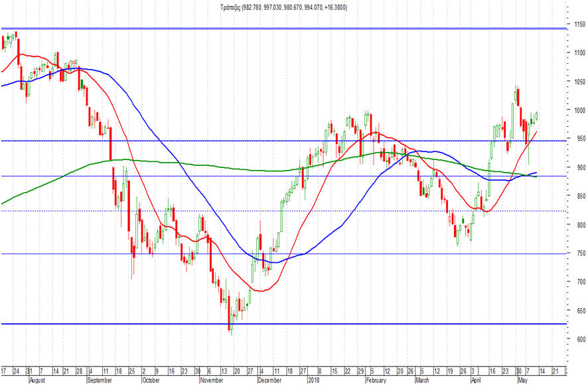This screenshot has height=385, width=588.
Task: Select the 28 date label on time axis
Action: [x=79, y=371]
